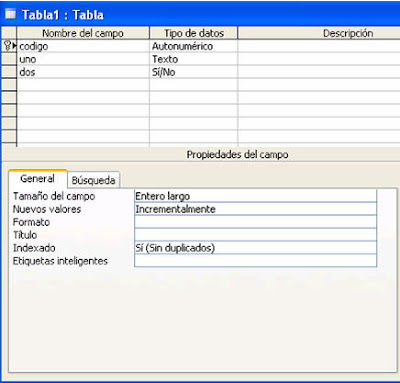Image resolution: width=400 pixels, height=383 pixels.
Task: Click the Formato property label
Action: [x=31, y=222]
